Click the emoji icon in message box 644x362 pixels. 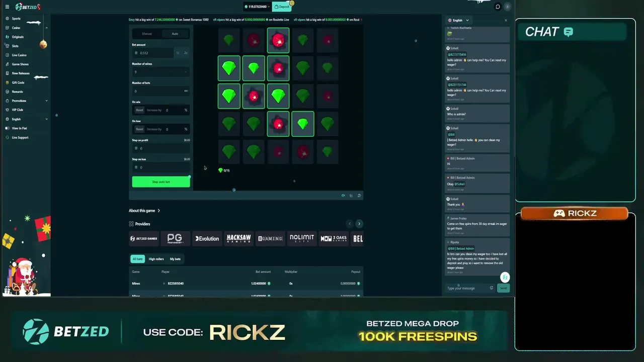[x=491, y=288]
